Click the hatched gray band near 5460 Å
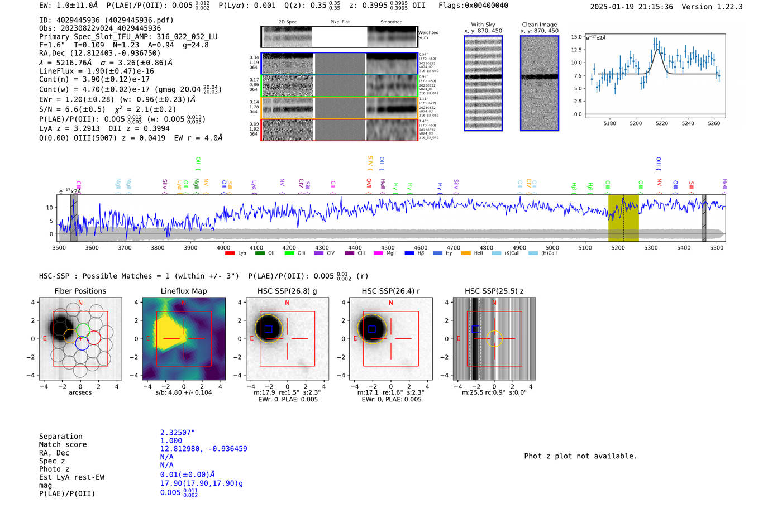Screen dimensions: 782x532 [704, 218]
